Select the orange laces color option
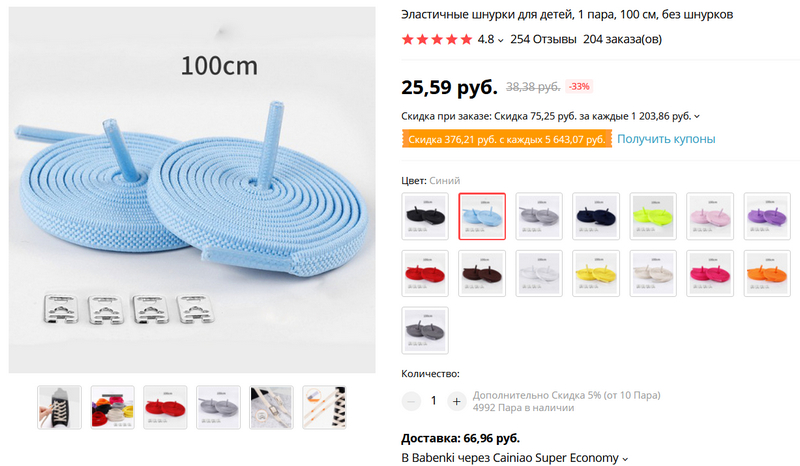 coord(767,274)
